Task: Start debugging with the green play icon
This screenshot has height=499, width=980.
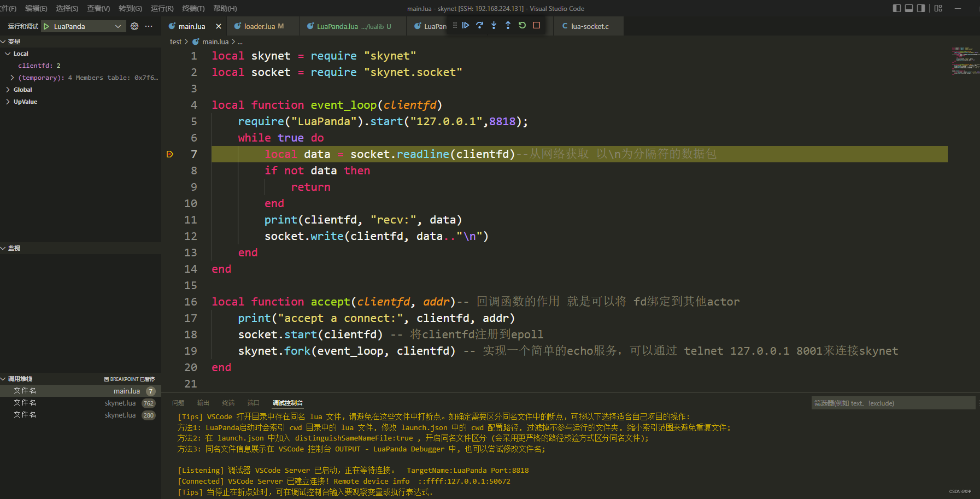Action: point(46,26)
